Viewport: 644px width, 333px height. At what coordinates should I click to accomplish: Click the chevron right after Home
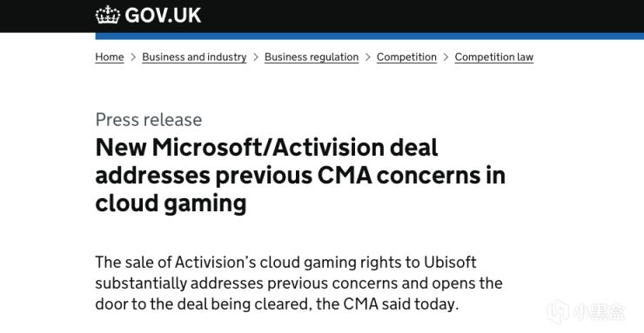point(133,57)
